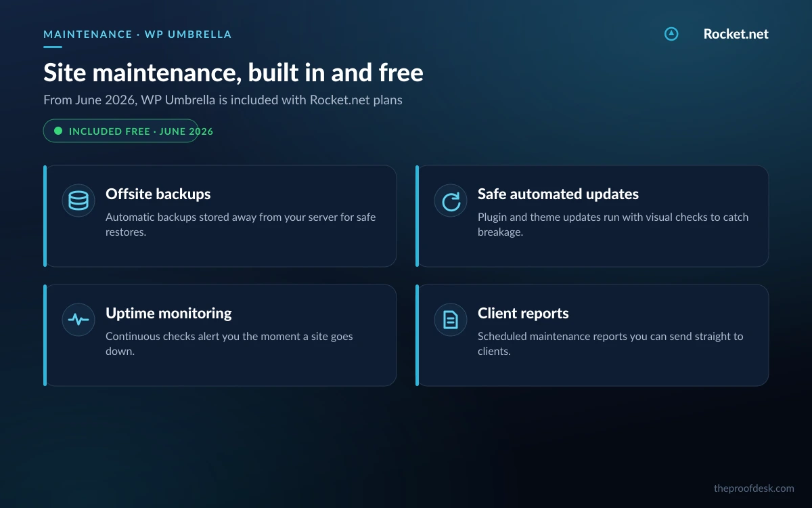The image size is (812, 508).
Task: Open theproofdesk.com link
Action: (754, 488)
